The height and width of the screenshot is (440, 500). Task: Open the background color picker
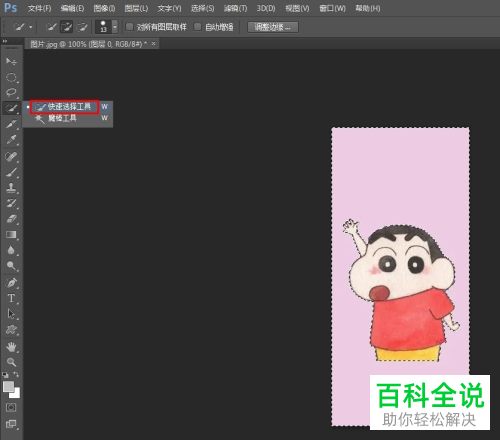click(x=16, y=395)
